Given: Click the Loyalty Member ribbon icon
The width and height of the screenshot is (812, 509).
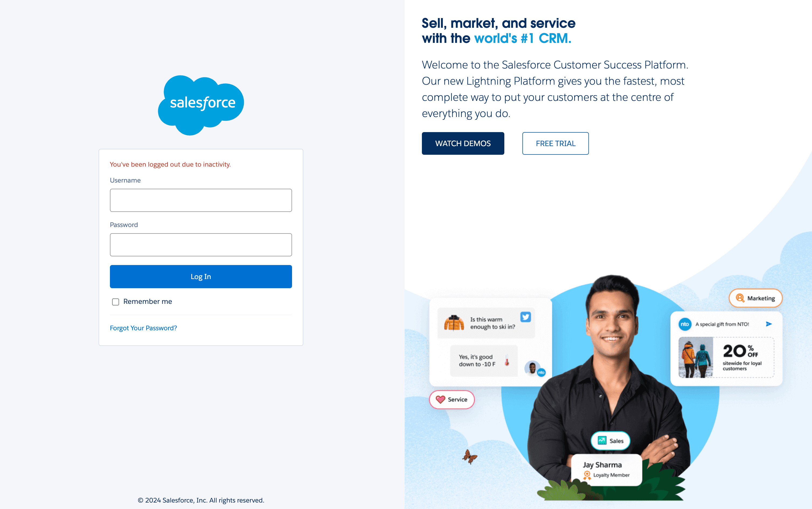Looking at the screenshot, I should (x=587, y=475).
